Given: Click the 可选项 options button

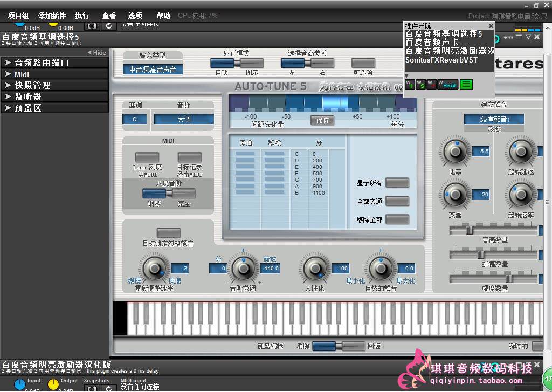Looking at the screenshot, I should pos(363,63).
